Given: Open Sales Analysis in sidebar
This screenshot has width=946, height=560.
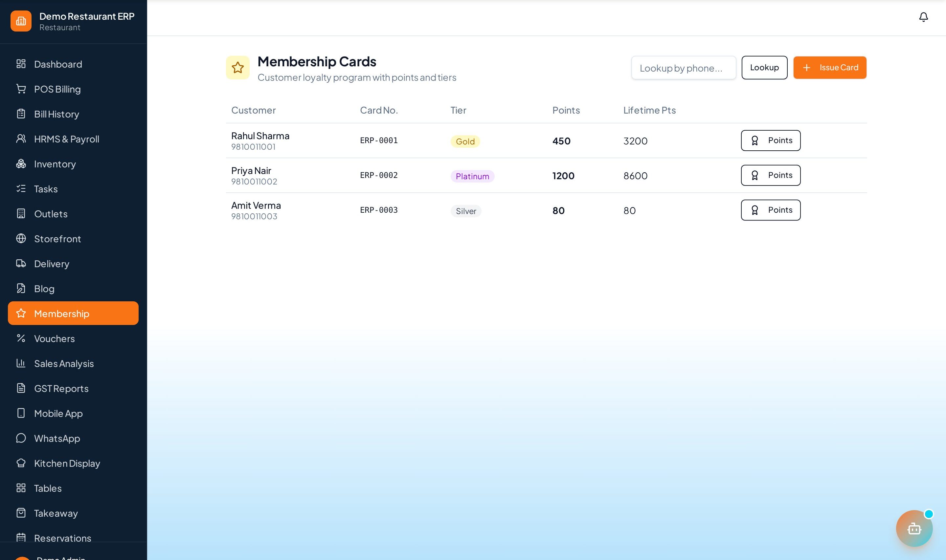Looking at the screenshot, I should coord(73,363).
